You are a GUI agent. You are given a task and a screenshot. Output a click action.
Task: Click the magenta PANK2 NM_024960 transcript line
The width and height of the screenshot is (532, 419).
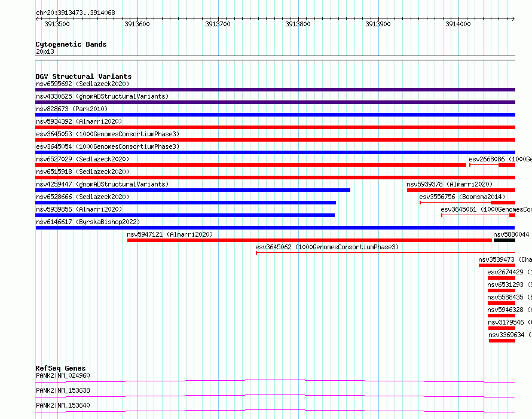click(x=275, y=381)
